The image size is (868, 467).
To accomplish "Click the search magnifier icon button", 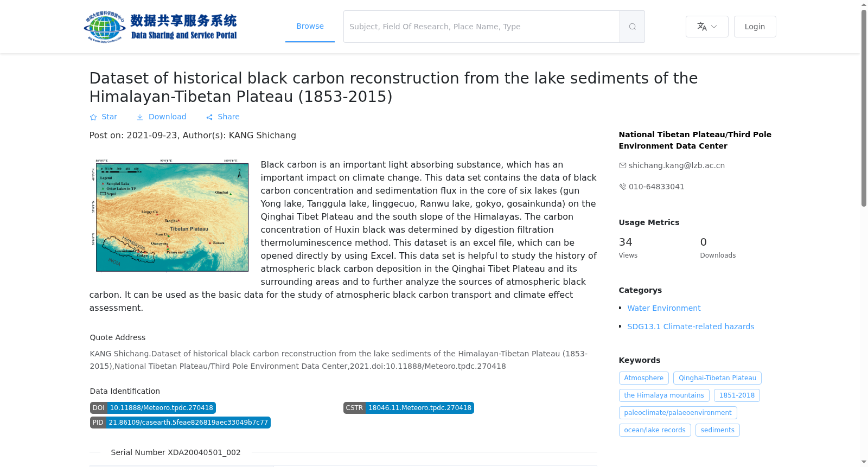I will [x=632, y=27].
